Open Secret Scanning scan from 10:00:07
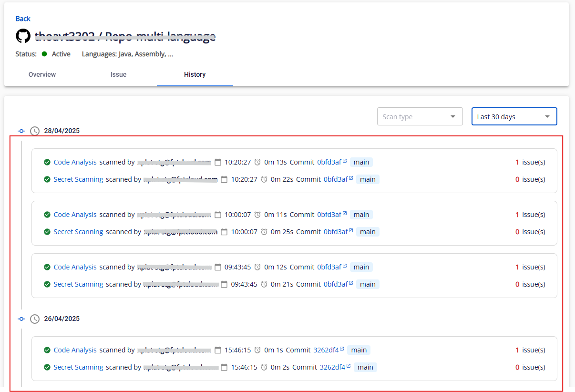 78,232
